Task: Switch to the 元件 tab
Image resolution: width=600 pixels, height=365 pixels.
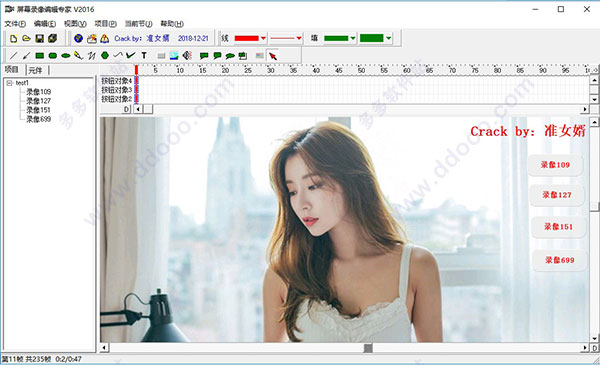Action: [36, 70]
